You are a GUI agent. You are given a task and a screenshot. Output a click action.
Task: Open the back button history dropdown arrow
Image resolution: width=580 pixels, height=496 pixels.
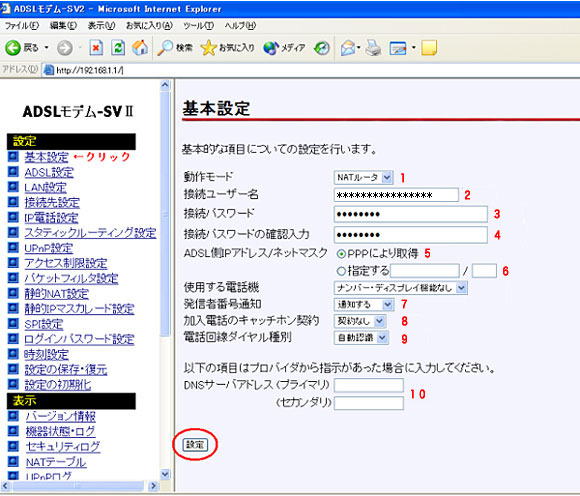click(46, 48)
